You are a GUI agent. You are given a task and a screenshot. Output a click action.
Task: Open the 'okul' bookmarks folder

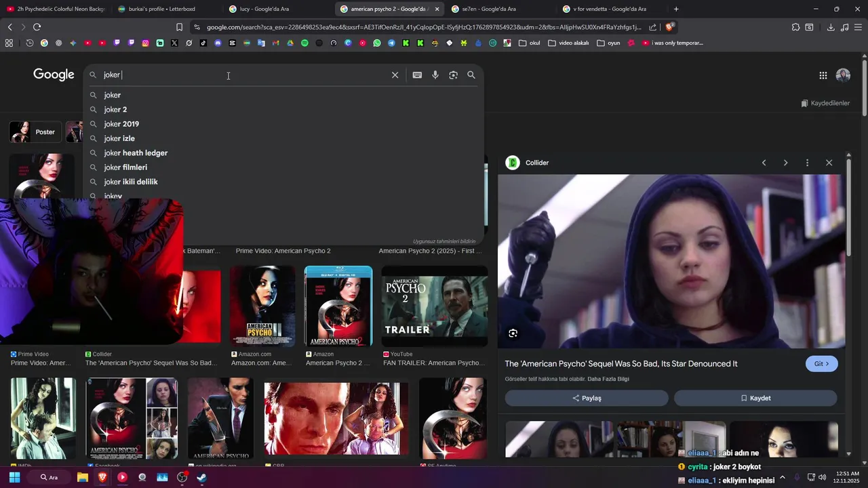pyautogui.click(x=530, y=43)
